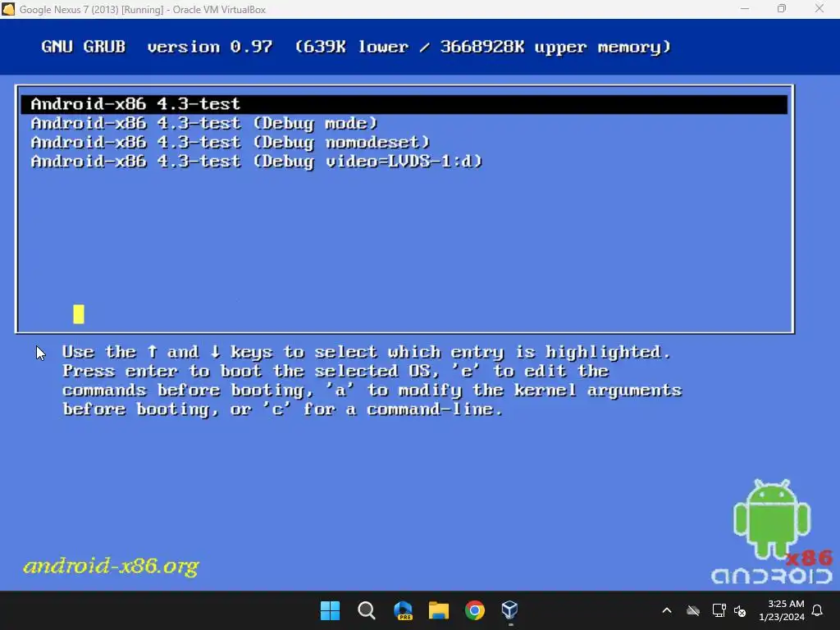Launch Microsoft Edge PRE from taskbar

pyautogui.click(x=403, y=610)
